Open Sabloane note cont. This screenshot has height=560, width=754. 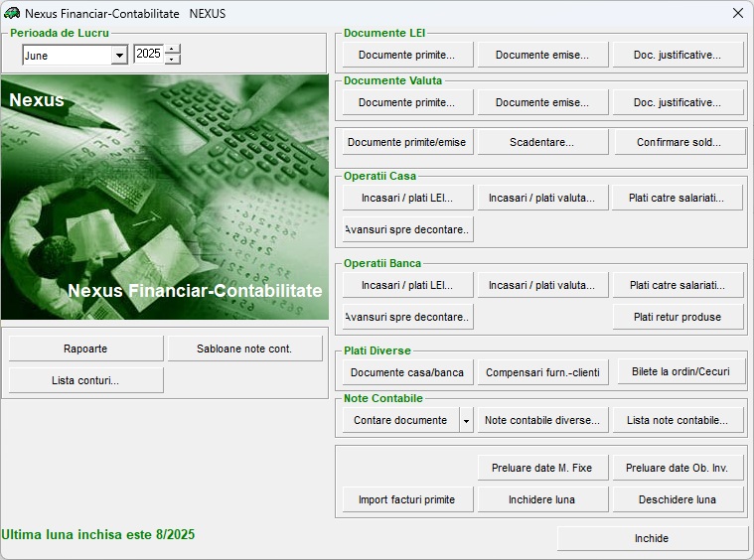(244, 349)
